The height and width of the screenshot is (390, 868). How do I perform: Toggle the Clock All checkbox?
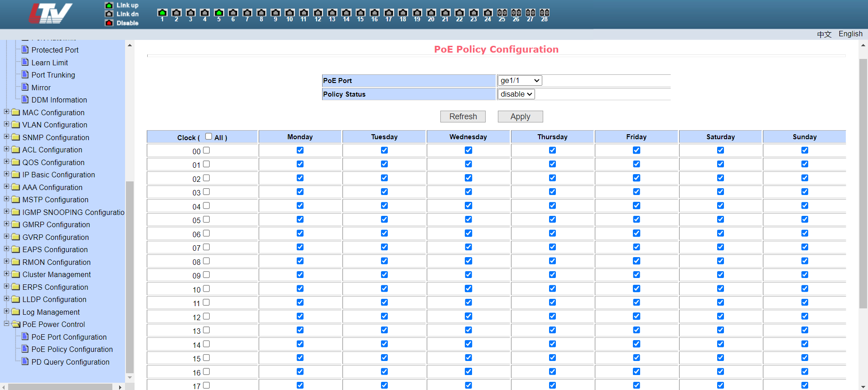(208, 136)
